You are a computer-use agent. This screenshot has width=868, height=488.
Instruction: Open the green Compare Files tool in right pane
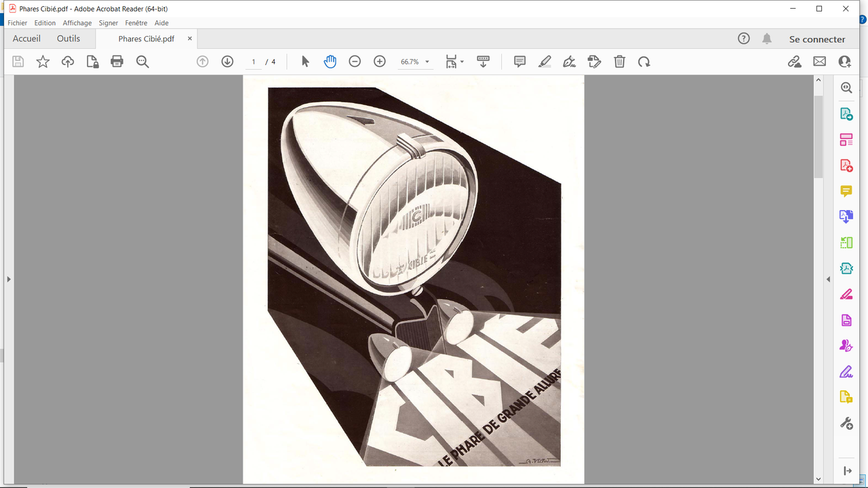pos(846,243)
